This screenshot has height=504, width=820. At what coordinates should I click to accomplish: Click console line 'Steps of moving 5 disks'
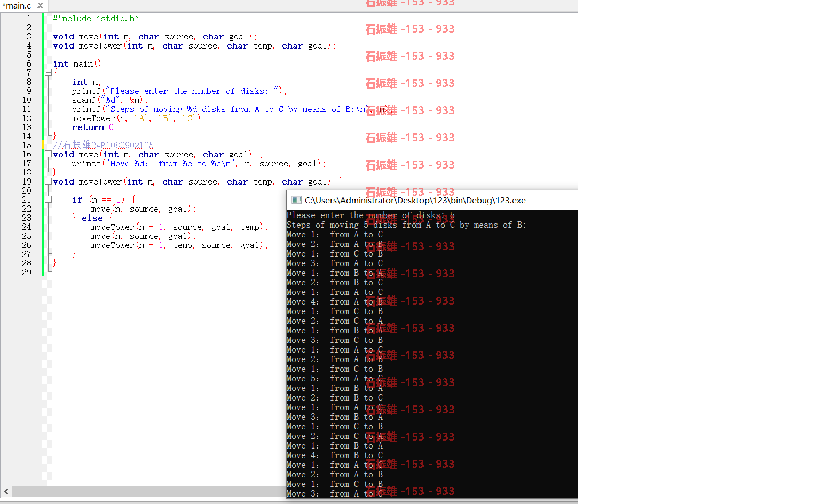(x=406, y=225)
